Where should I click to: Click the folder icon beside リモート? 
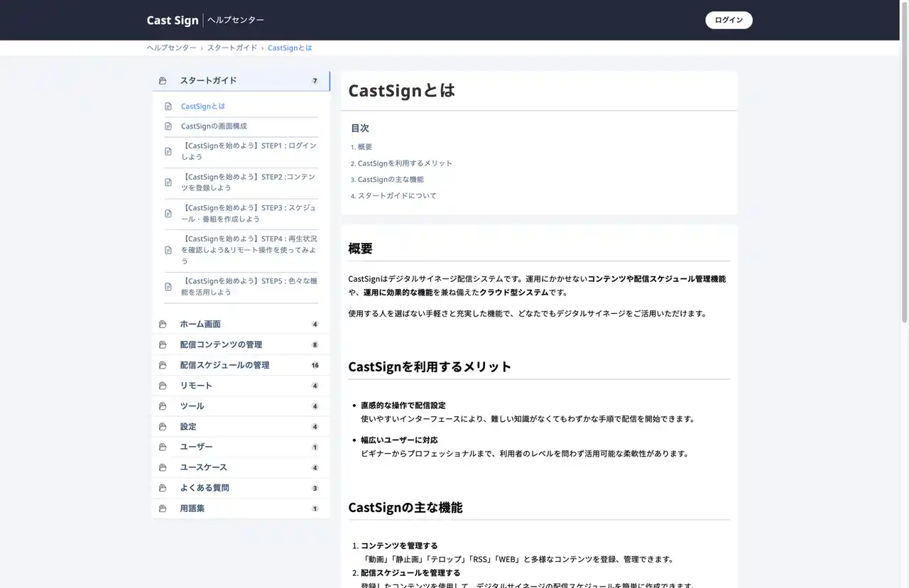(163, 386)
